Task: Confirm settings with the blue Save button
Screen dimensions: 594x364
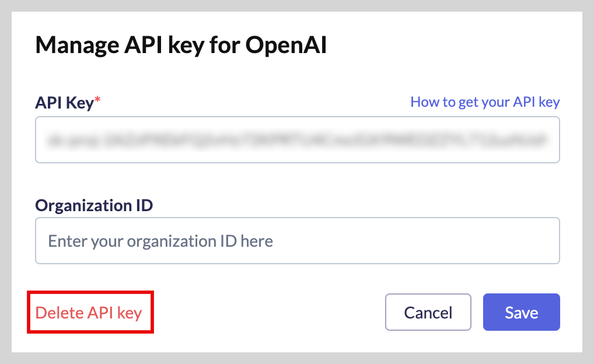Action: [521, 312]
